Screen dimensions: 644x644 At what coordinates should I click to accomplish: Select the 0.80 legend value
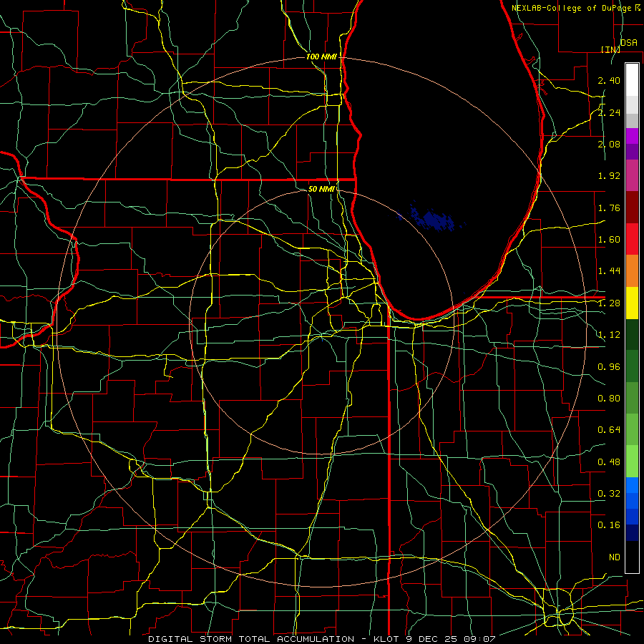click(609, 399)
